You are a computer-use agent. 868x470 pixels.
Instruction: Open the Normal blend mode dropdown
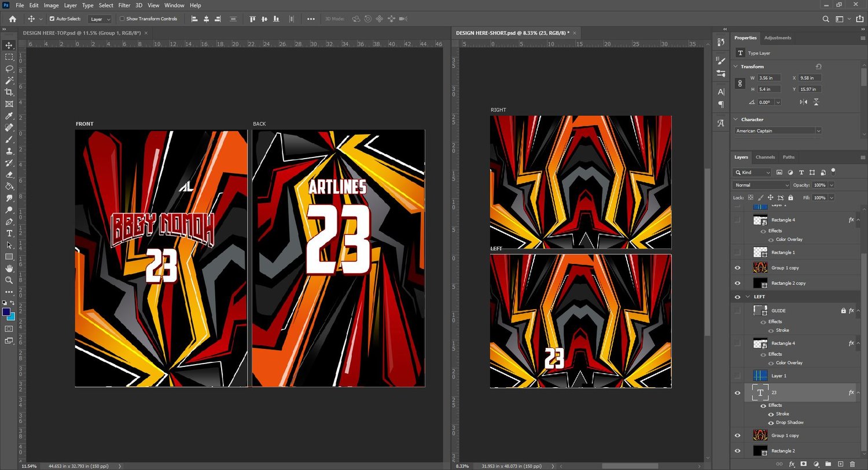click(762, 185)
